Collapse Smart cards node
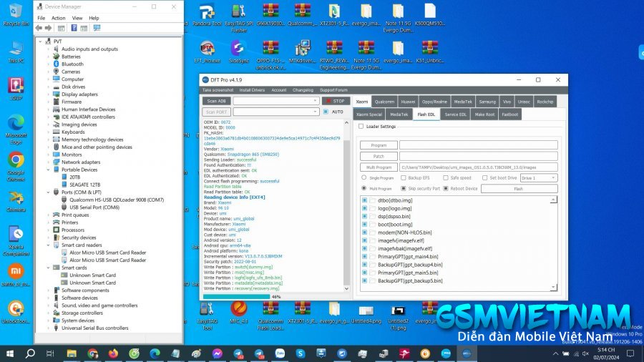The height and width of the screenshot is (362, 644). pos(49,268)
